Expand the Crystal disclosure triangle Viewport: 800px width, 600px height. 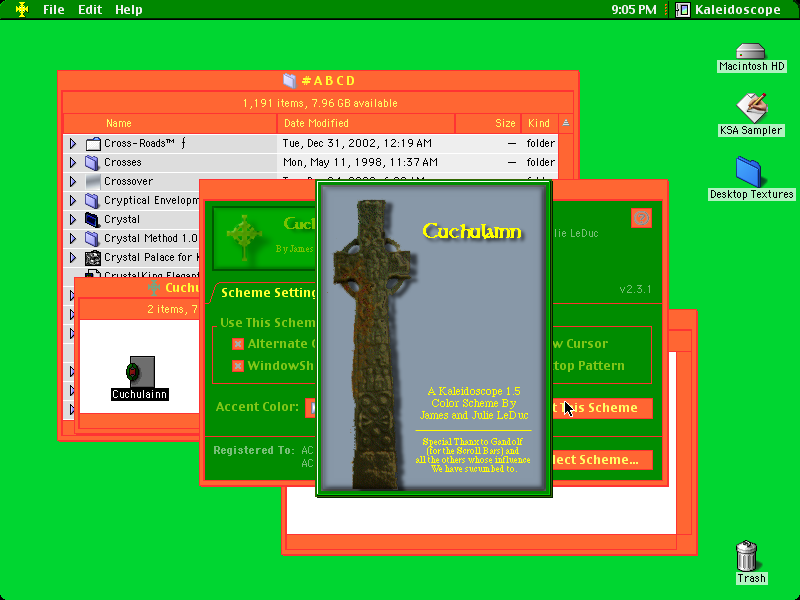tap(73, 219)
